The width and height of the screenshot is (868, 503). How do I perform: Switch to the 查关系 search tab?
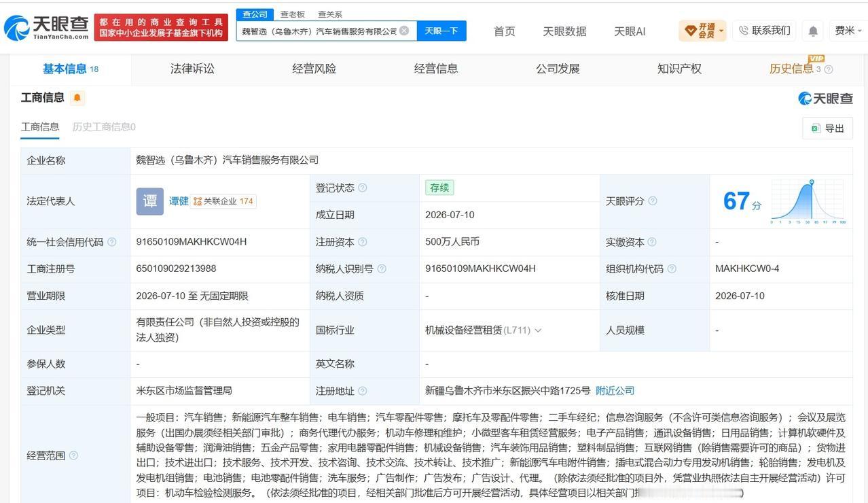(x=330, y=14)
